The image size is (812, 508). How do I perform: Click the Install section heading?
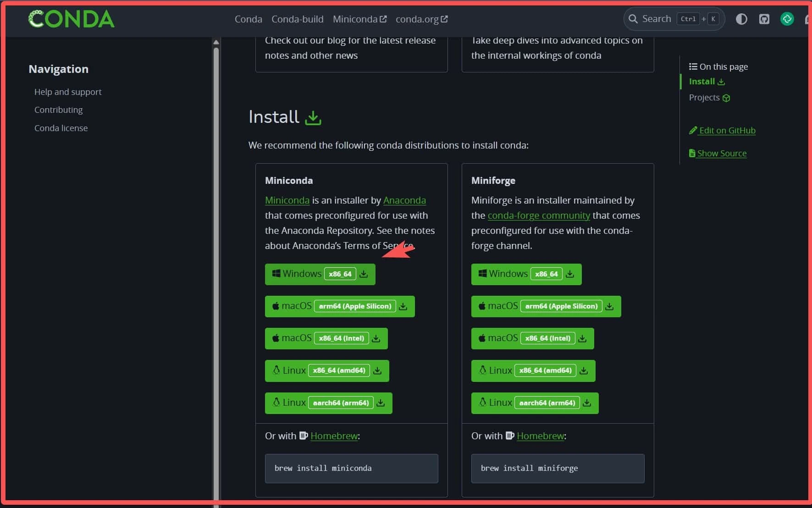point(274,117)
